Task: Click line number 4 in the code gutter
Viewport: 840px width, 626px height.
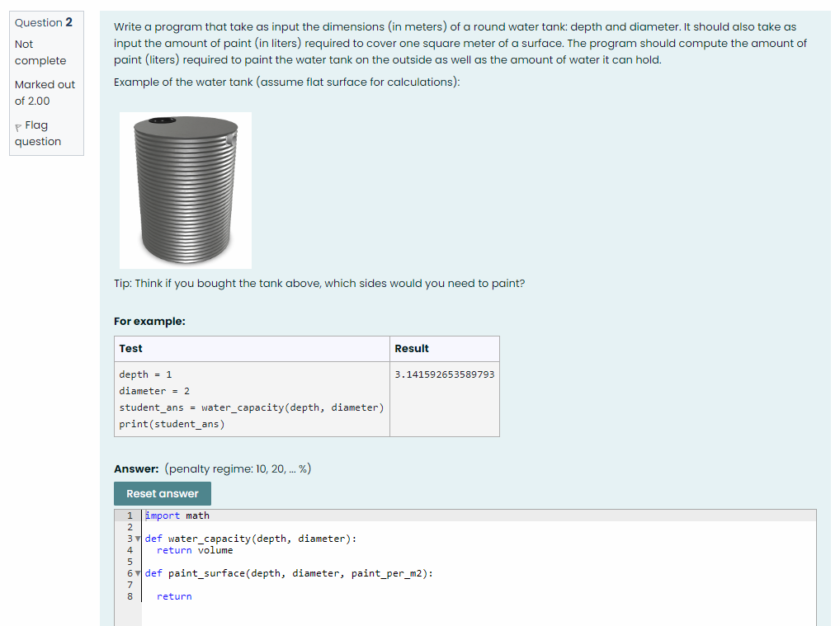Action: click(x=130, y=549)
